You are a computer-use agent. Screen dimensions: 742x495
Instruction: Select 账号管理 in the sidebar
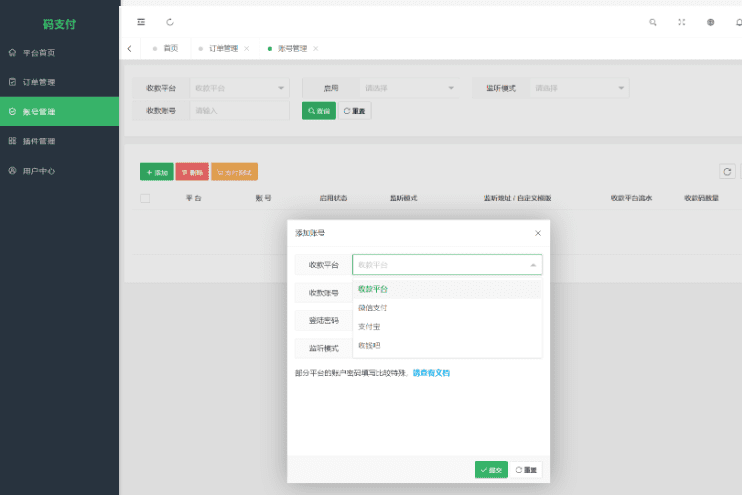click(x=59, y=112)
